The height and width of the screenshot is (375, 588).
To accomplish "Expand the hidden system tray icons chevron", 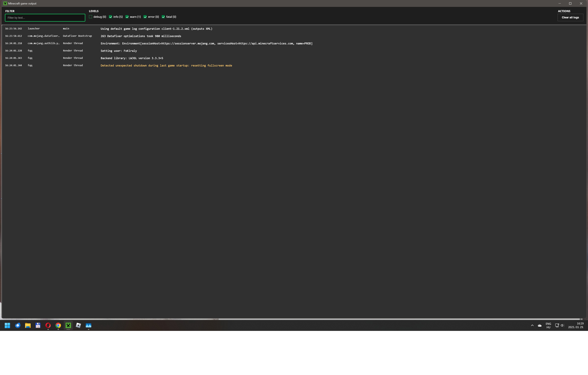I will pos(532,325).
